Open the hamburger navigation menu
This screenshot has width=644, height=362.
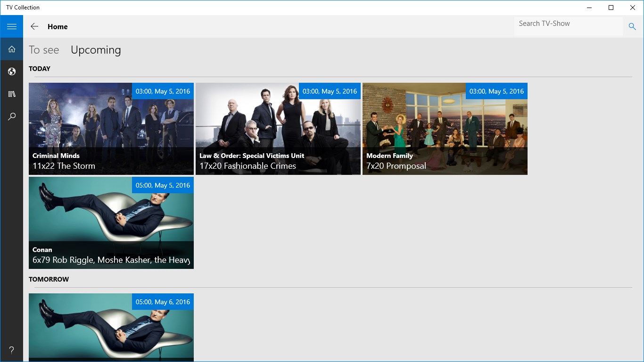coord(11,26)
